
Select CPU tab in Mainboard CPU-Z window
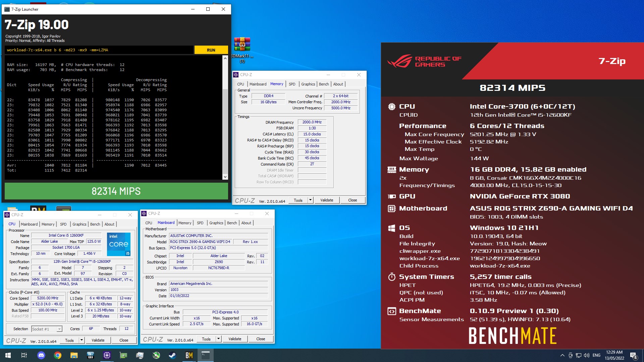[149, 223]
